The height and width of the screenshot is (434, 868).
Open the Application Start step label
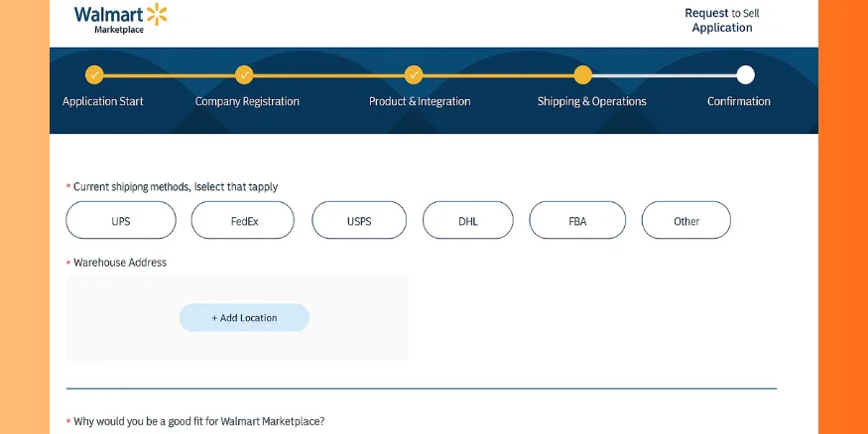pos(103,101)
